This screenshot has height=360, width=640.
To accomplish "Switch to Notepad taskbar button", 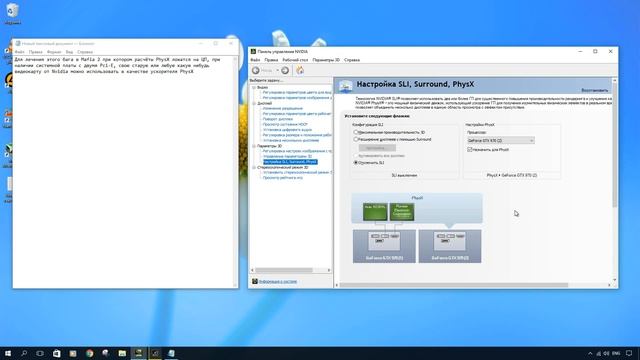I will point(171,353).
